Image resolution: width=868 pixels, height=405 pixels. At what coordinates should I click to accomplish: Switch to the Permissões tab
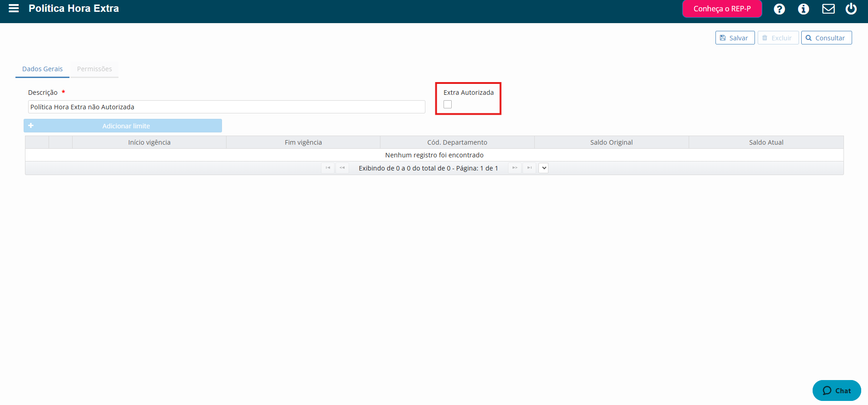tap(94, 69)
